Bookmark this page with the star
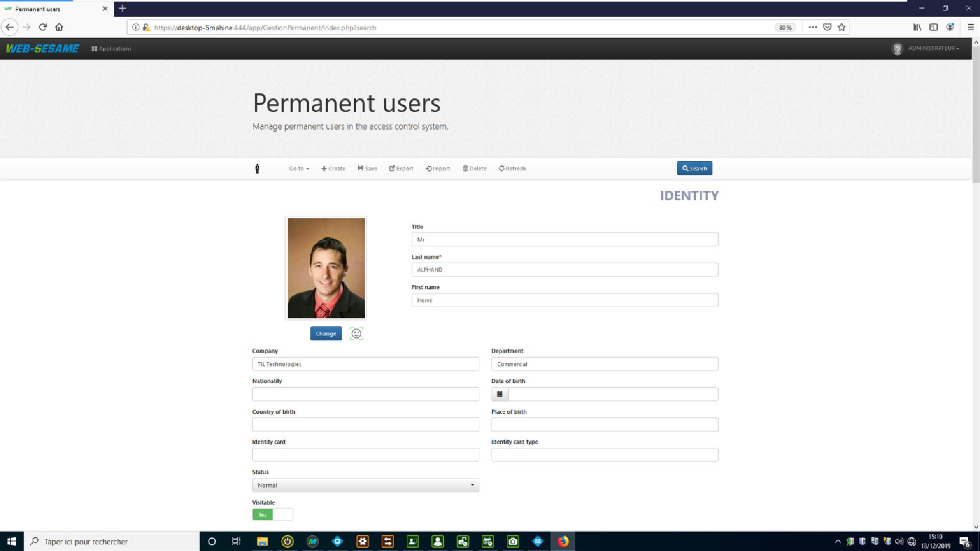The image size is (980, 551). point(842,27)
